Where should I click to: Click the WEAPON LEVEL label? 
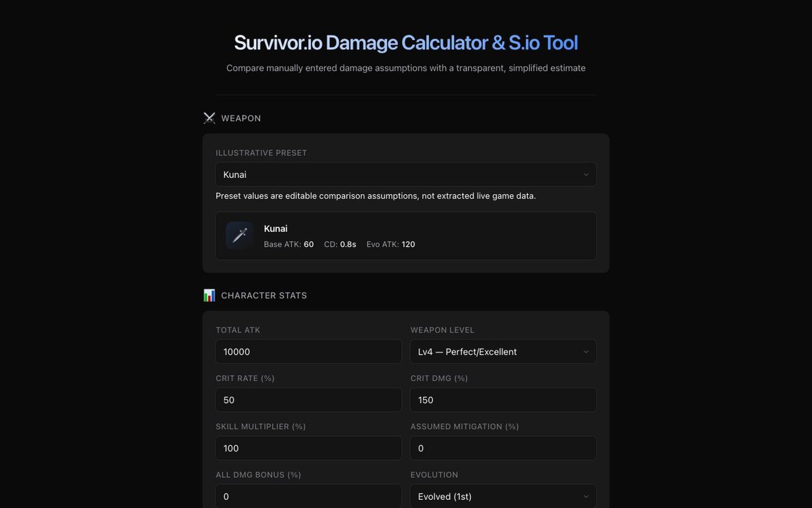442,330
